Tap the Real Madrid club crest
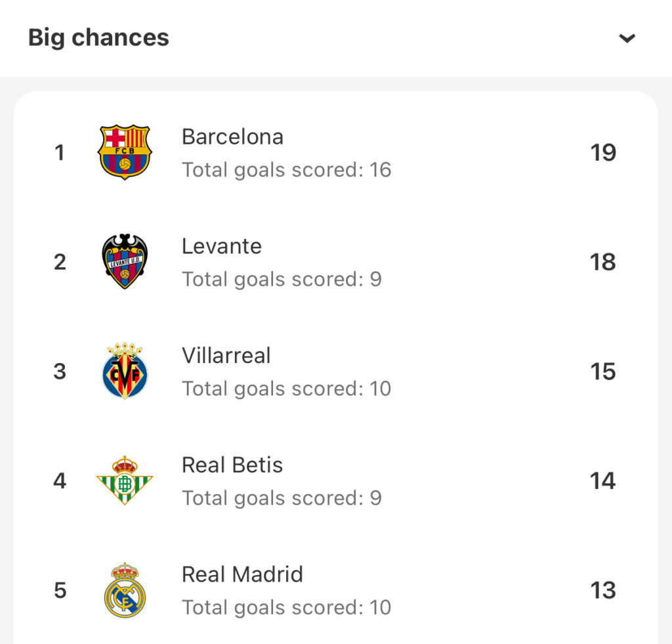 [125, 590]
